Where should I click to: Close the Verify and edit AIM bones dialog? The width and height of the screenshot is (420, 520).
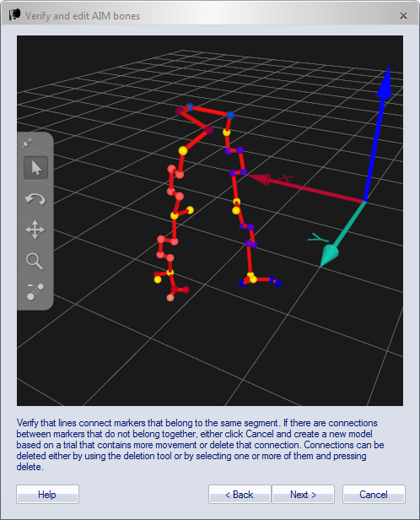(403, 15)
